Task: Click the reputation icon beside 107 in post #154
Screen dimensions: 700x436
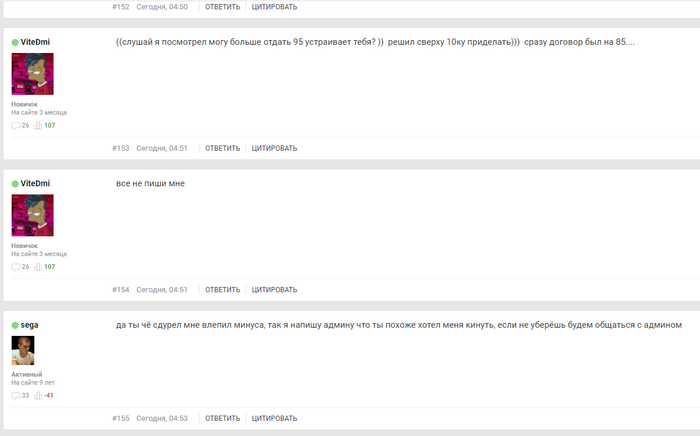Action: click(x=38, y=267)
